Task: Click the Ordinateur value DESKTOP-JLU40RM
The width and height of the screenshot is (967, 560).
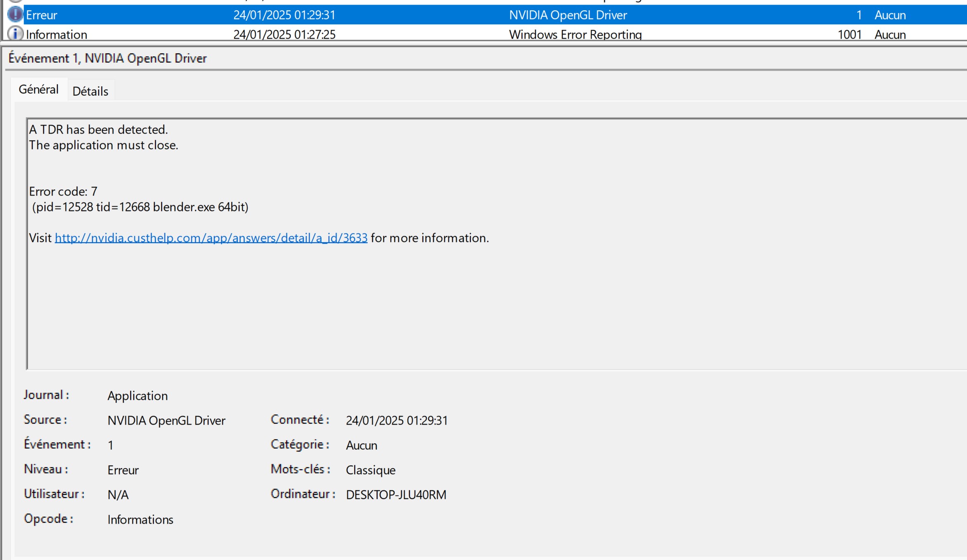Action: [x=396, y=495]
